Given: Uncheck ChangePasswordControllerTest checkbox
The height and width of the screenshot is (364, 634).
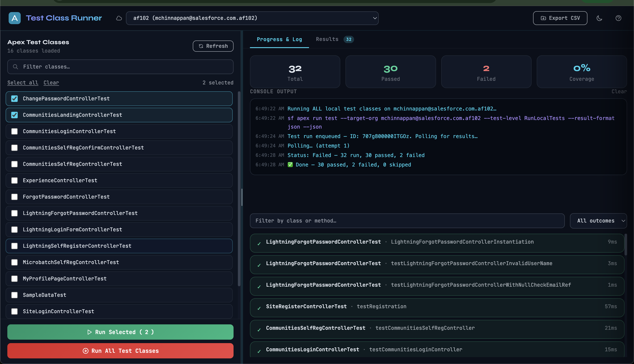Looking at the screenshot, I should click(x=14, y=98).
